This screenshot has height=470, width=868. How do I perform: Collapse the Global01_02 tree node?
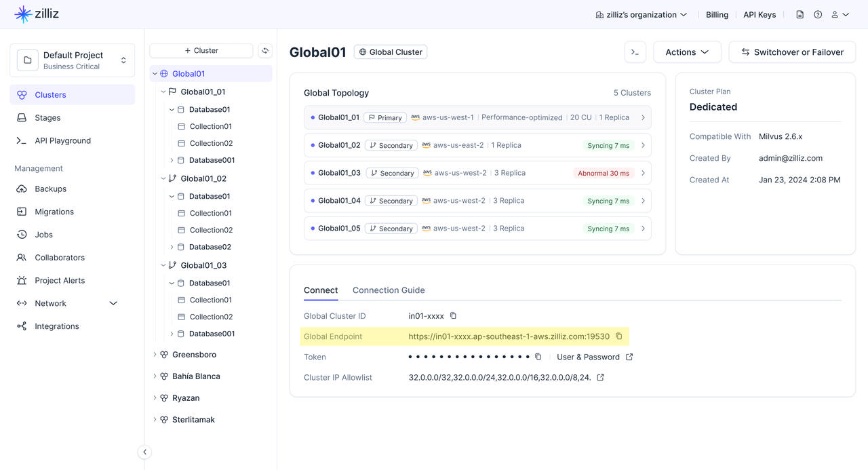(x=163, y=179)
